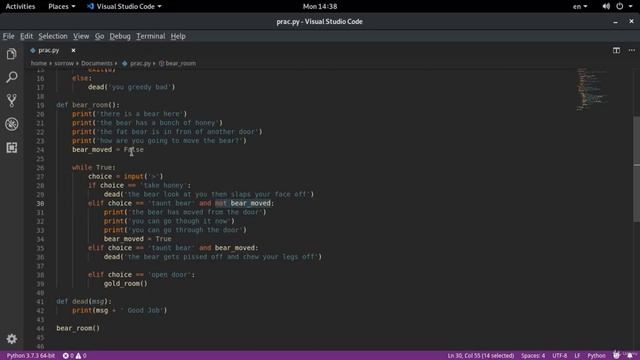Open the Edit menu
Screen dimensions: 640x360
(27, 36)
